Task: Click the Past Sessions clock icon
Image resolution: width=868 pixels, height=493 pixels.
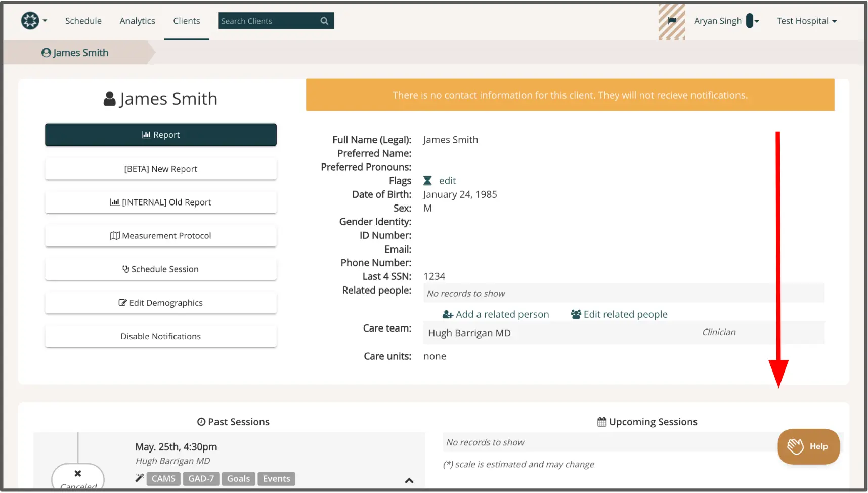Action: [201, 421]
